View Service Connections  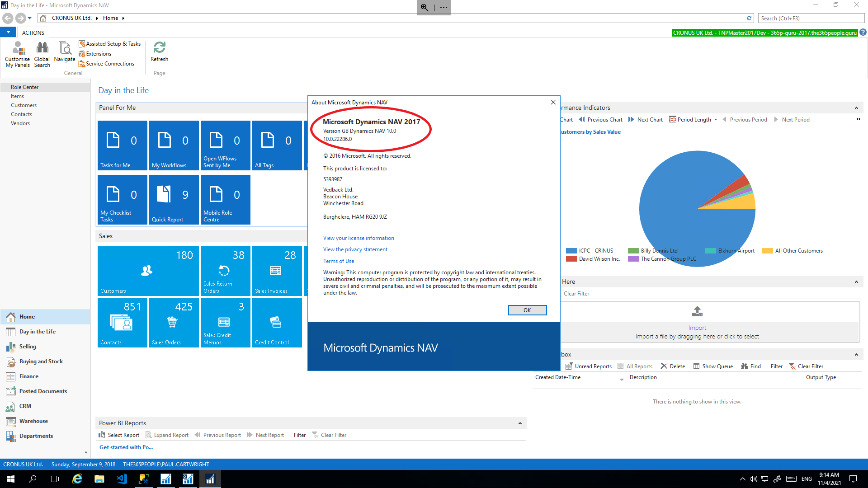tap(107, 63)
